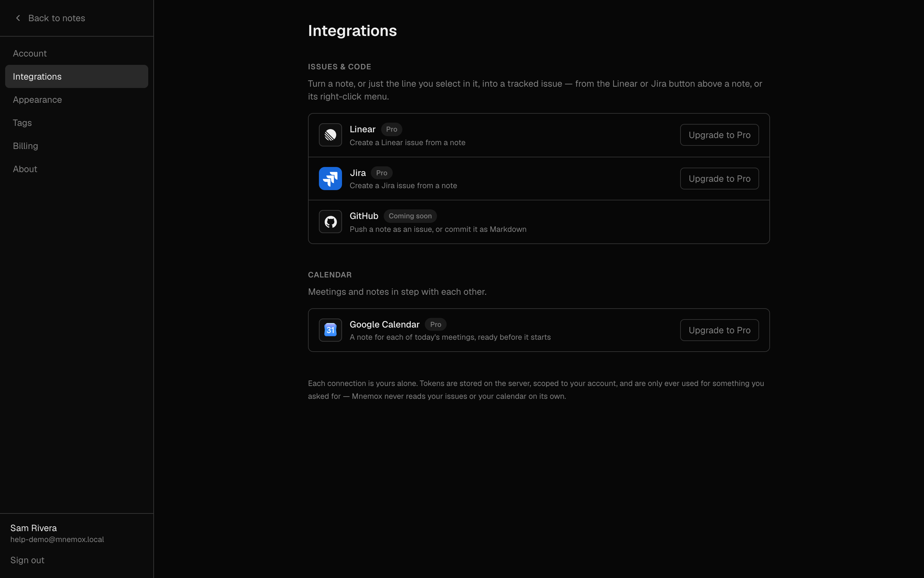The image size is (924, 578).
Task: Click 'Create a Jira issue from a note'
Action: pos(403,186)
